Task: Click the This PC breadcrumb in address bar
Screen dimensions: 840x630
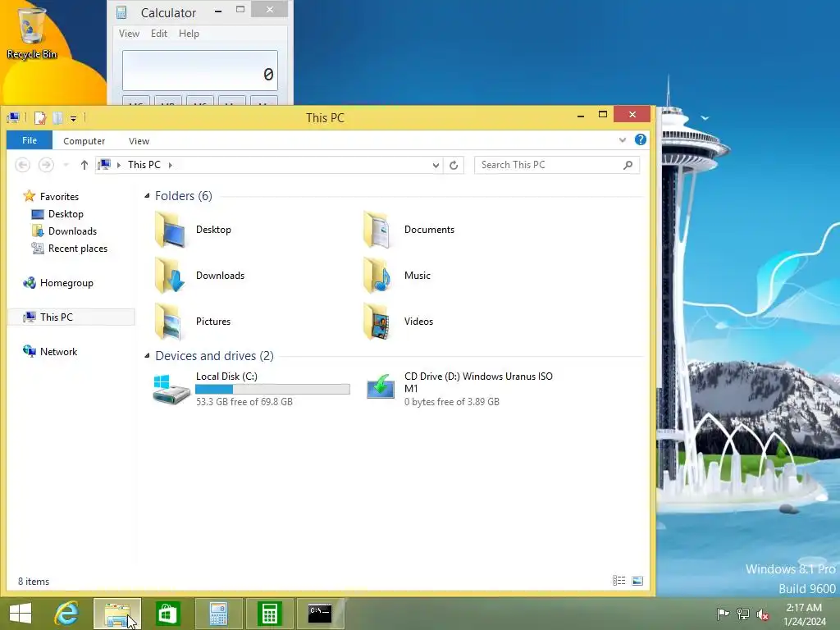Action: 144,165
